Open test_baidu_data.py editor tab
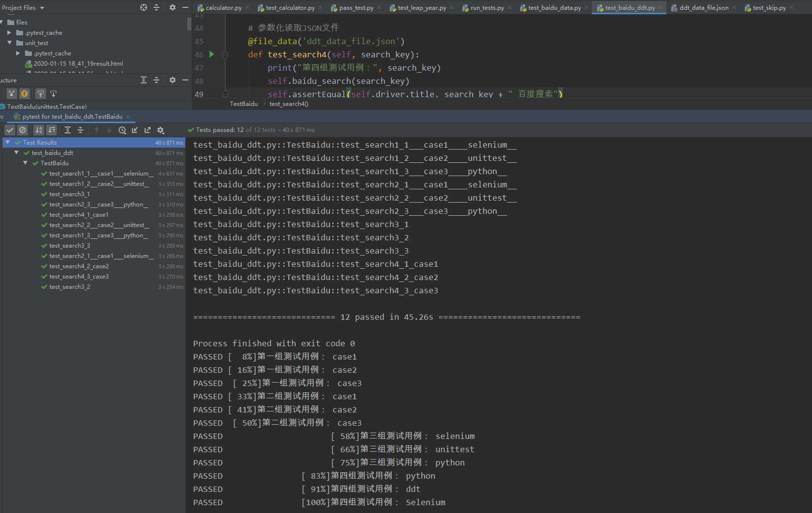 coord(554,7)
